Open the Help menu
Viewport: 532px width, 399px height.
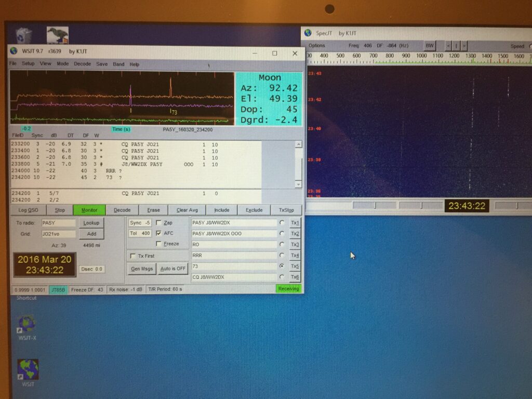(135, 64)
